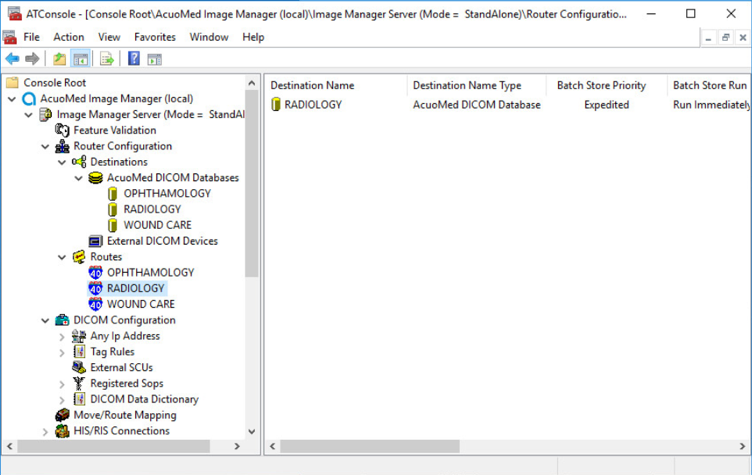Collapse the AcuoMed Image Manager (local) node
This screenshot has width=752, height=475.
coord(12,99)
